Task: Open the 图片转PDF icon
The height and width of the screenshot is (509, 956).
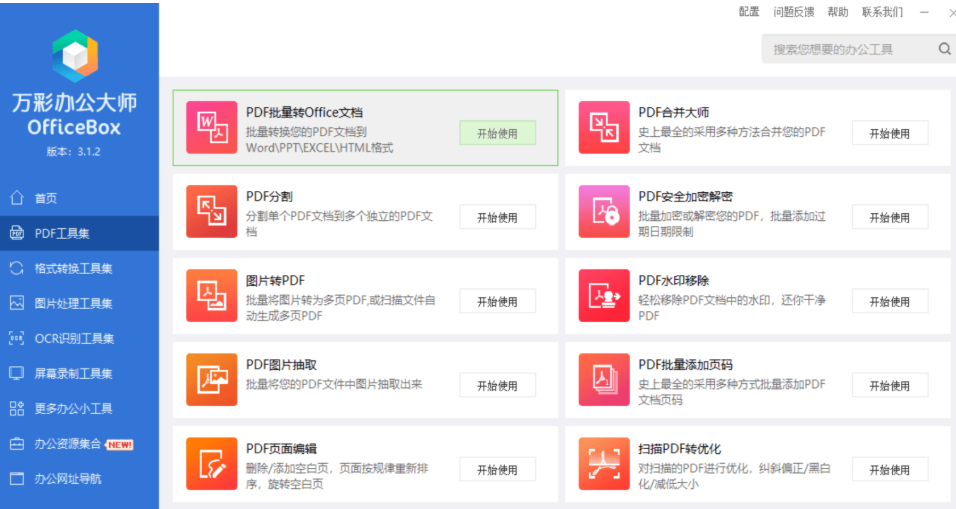Action: [212, 296]
